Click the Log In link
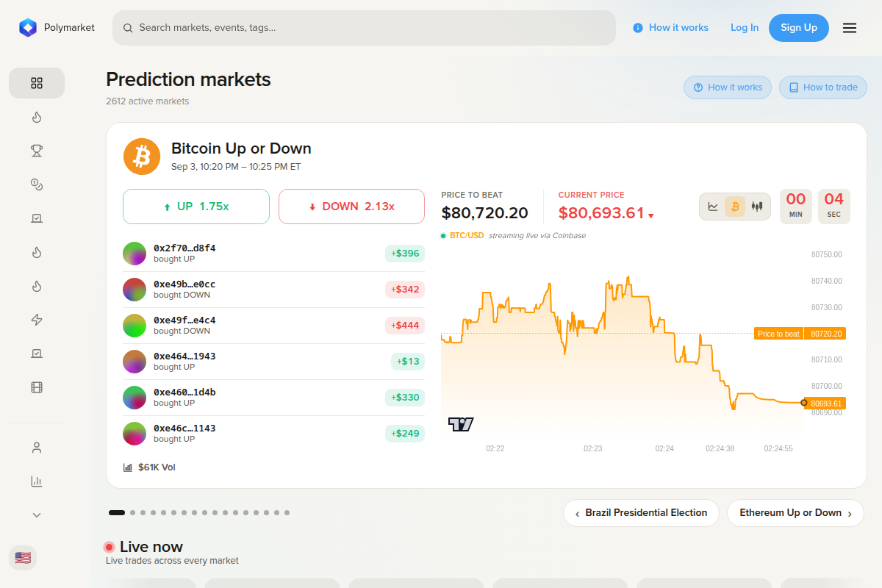The width and height of the screenshot is (882, 588). click(x=745, y=28)
